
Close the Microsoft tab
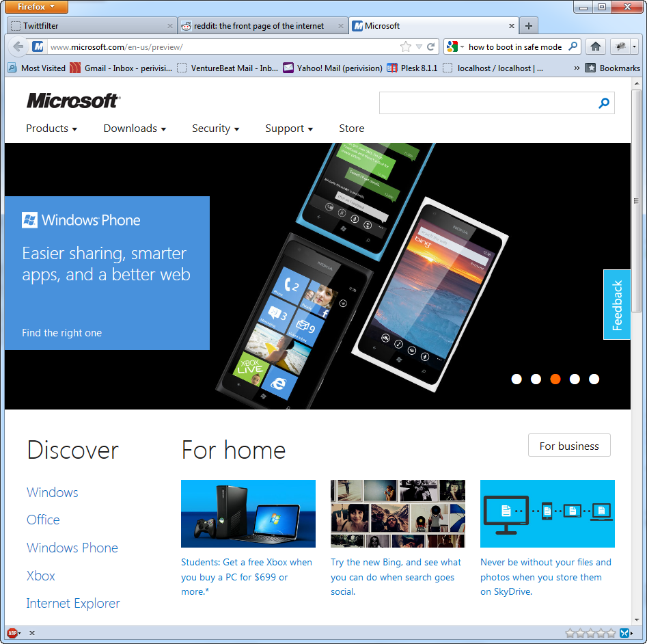[x=511, y=26]
